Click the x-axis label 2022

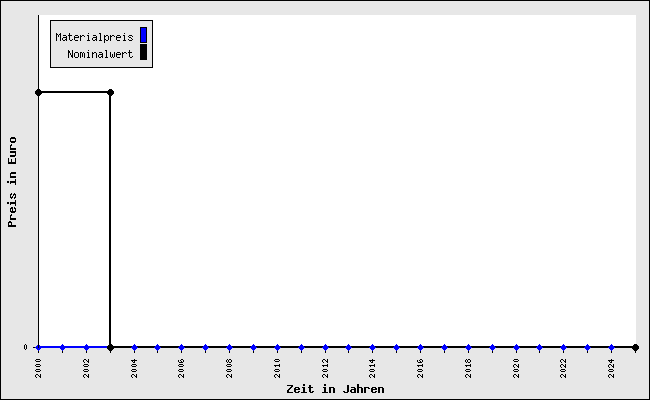click(x=563, y=368)
